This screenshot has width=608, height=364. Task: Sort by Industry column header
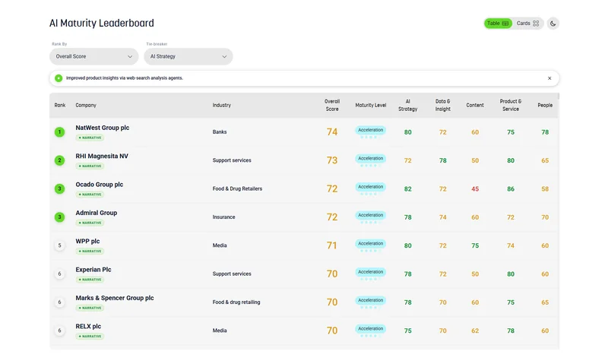pyautogui.click(x=221, y=105)
